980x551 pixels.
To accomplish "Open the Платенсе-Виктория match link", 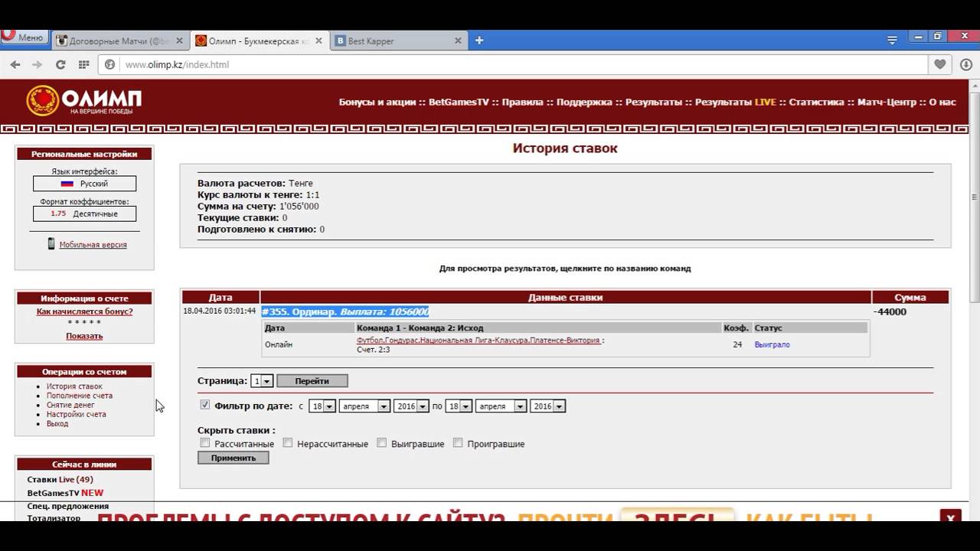I will pos(479,340).
